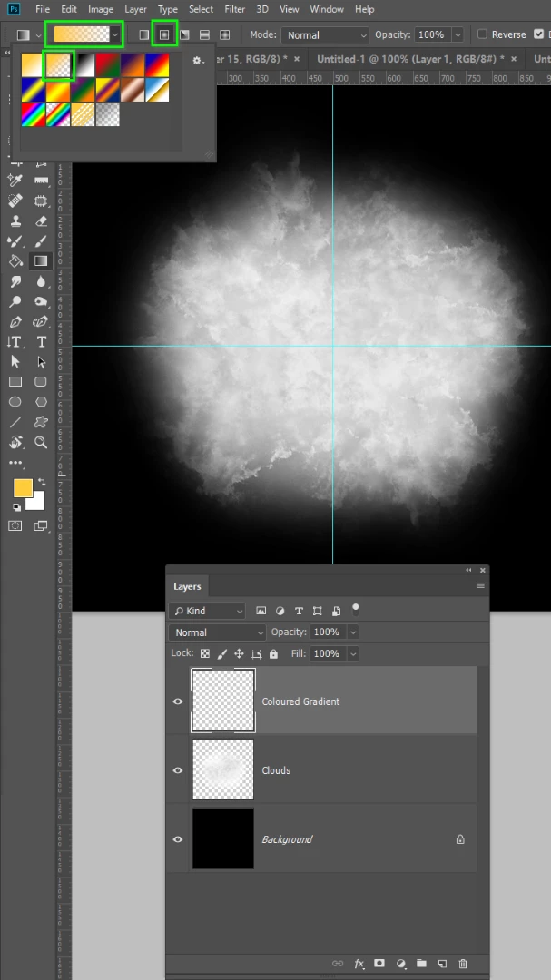Open the Edit Toolbar three-dots menu
Image resolution: width=551 pixels, height=980 pixels.
[15, 463]
